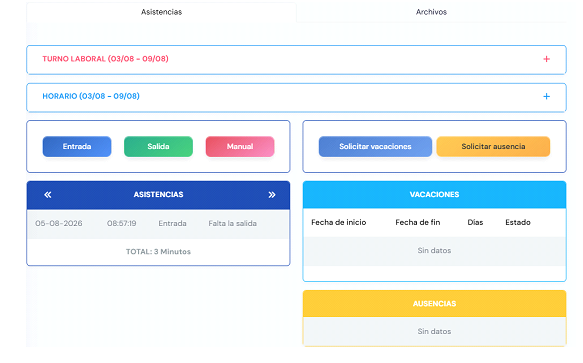Screen dimensions: 583x363
Task: Click the Días column header
Action: tap(475, 222)
